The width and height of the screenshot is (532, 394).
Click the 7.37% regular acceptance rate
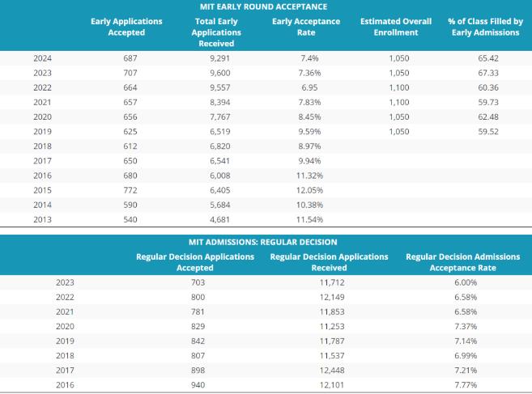tap(466, 326)
